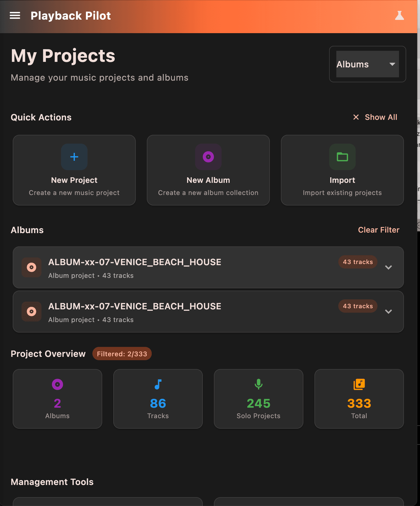420x506 pixels.
Task: Click the flask icon in the top bar
Action: pyautogui.click(x=400, y=16)
